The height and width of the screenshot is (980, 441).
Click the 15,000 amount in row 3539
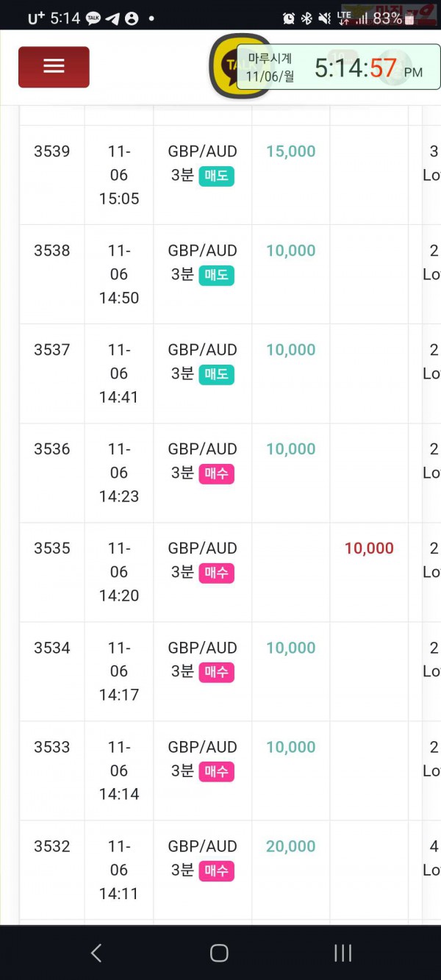[291, 151]
